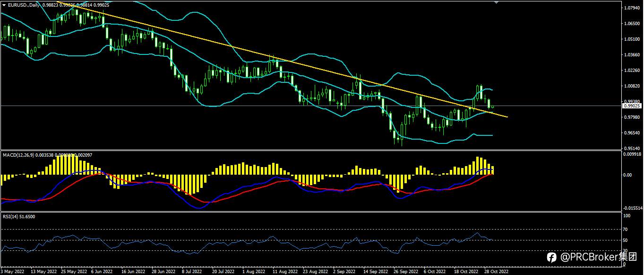The image size is (644, 275).
Task: Click the 20 Jul 2022 date label
Action: pos(223,272)
